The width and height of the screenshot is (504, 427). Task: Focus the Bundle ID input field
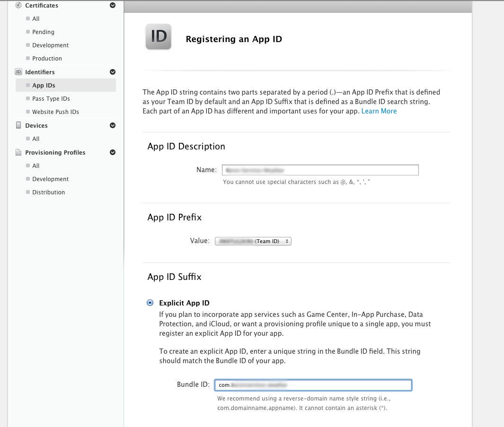pos(313,385)
